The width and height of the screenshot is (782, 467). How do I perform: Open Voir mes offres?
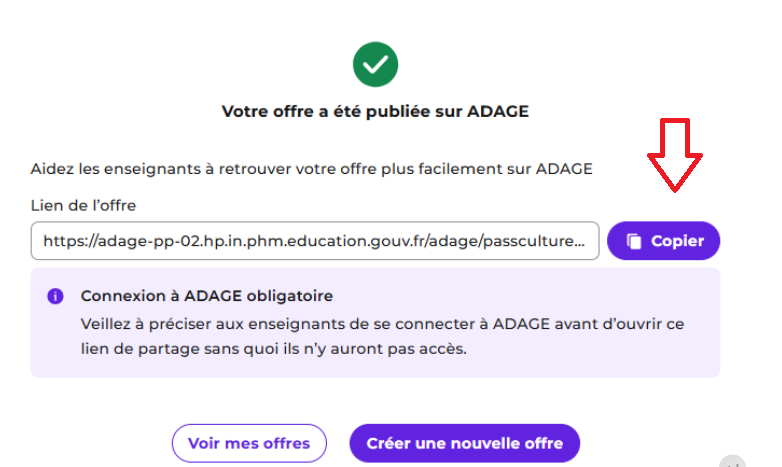click(x=249, y=443)
